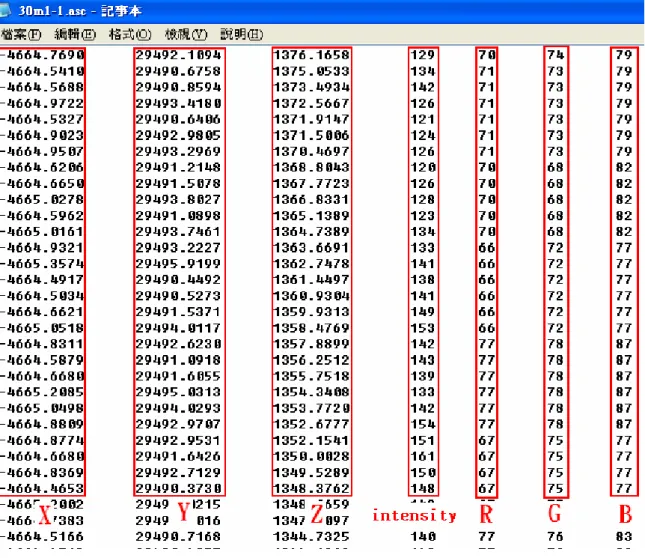The height and width of the screenshot is (558, 645).
Task: Click the Y value 29493.2227
Action: pos(179,248)
